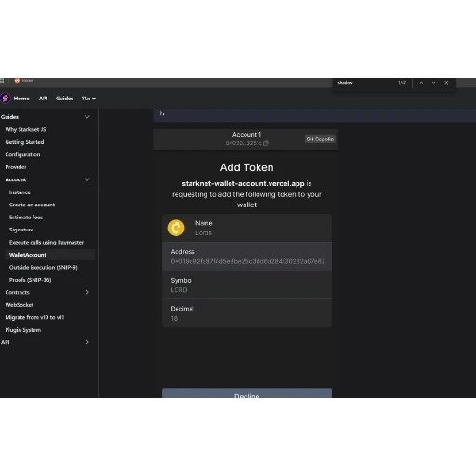Click the Decline button
476x476 pixels.
(246, 392)
